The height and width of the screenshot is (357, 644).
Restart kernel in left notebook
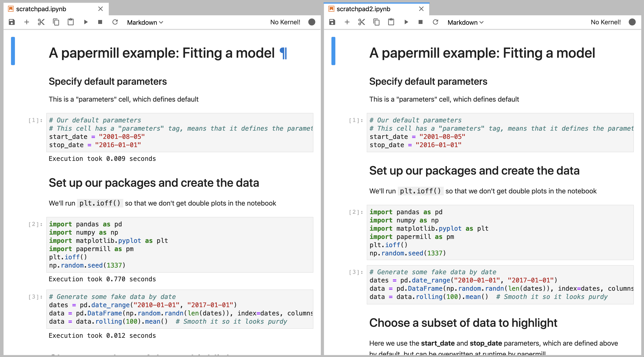115,22
